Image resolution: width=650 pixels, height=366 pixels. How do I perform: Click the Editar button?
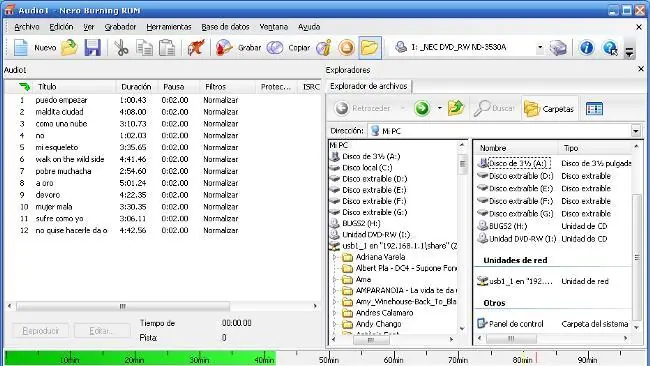(102, 331)
